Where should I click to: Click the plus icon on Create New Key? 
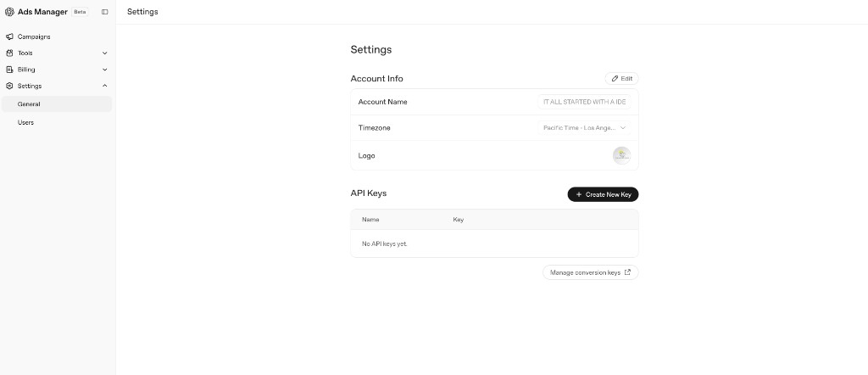(579, 194)
